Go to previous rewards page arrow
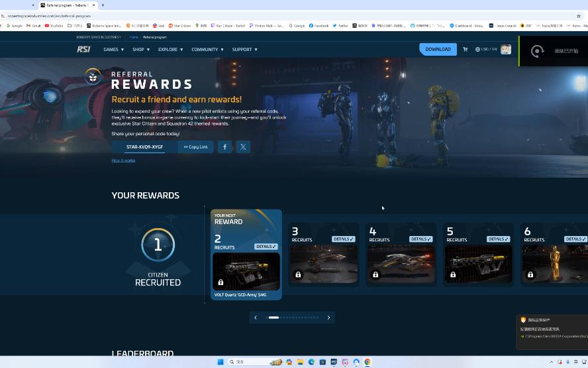 [x=256, y=318]
